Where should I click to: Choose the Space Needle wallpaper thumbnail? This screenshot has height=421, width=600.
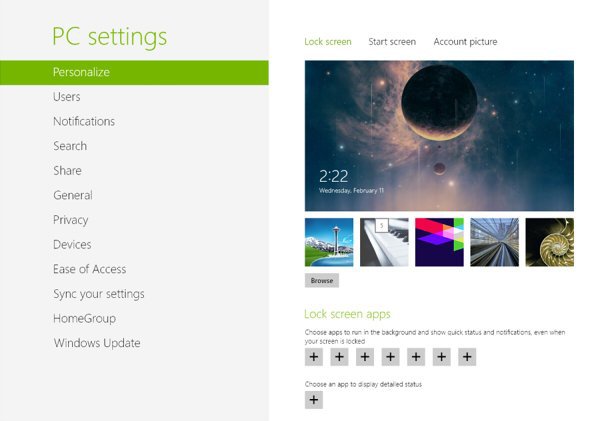tap(329, 242)
